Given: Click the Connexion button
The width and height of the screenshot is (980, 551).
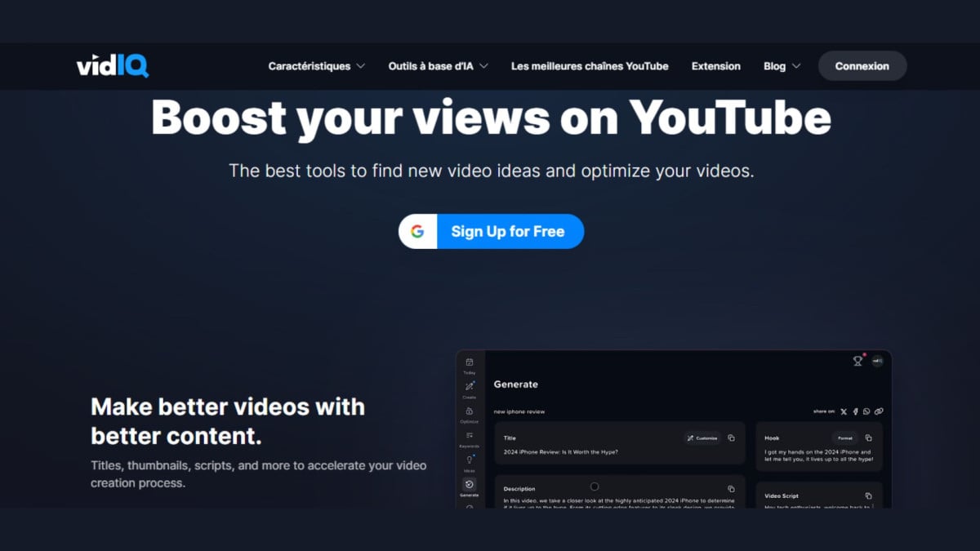Looking at the screenshot, I should tap(862, 66).
